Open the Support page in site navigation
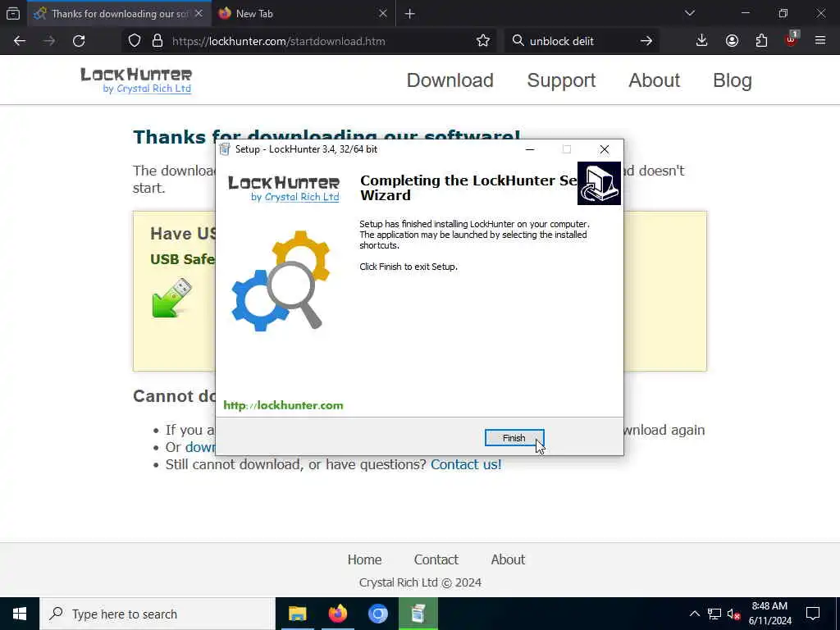The height and width of the screenshot is (630, 840). [x=561, y=80]
